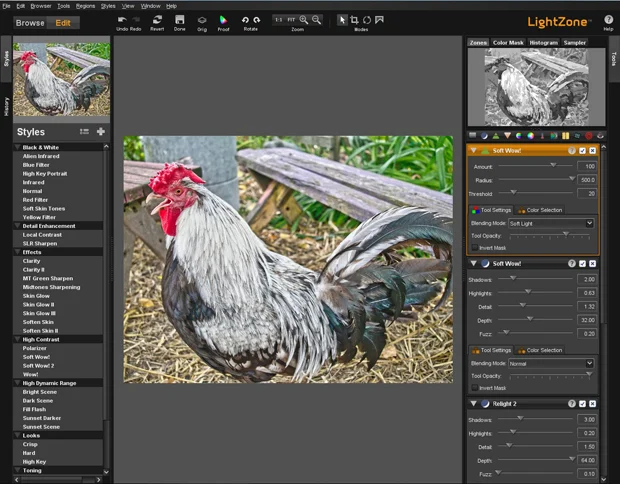Open Color Selection tab in orange Soft Wow! tool
The image size is (620, 484).
click(540, 210)
